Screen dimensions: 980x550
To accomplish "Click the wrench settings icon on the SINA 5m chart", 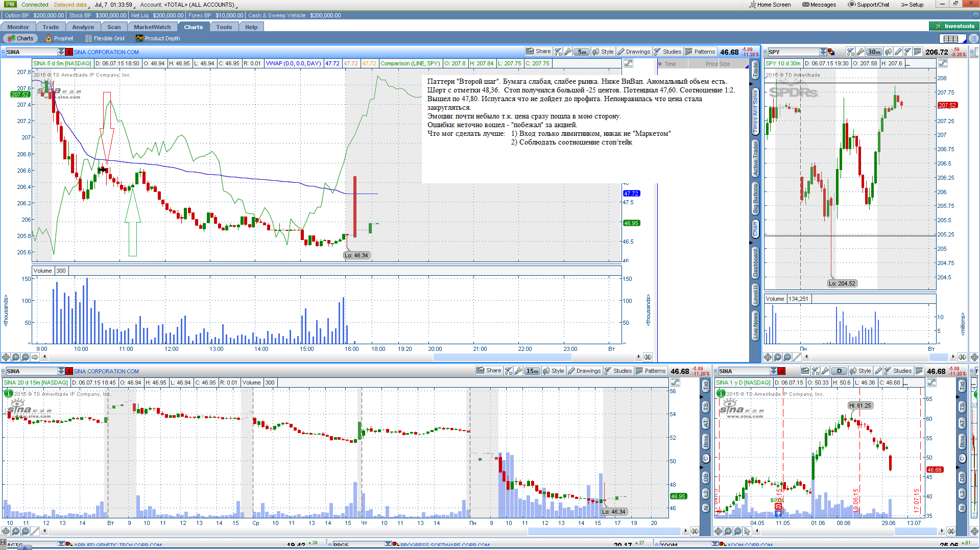I will pyautogui.click(x=567, y=52).
